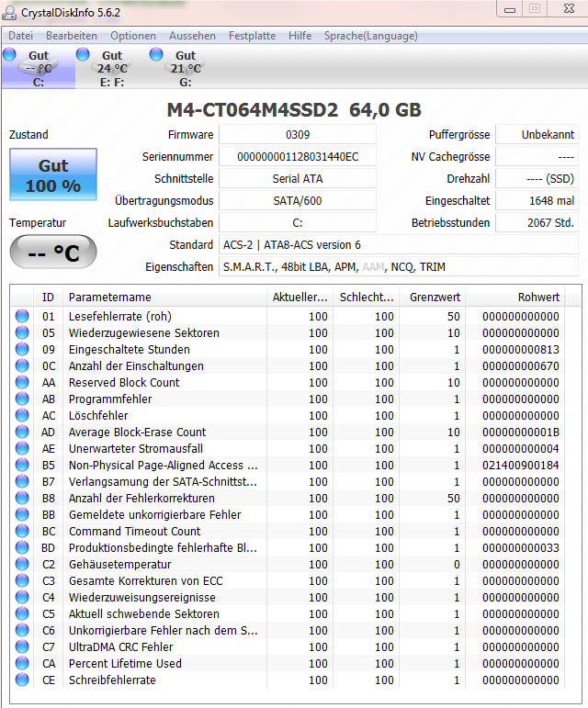Click status icon for Anzahl der Einschaltungen
The image size is (588, 708).
tap(22, 365)
